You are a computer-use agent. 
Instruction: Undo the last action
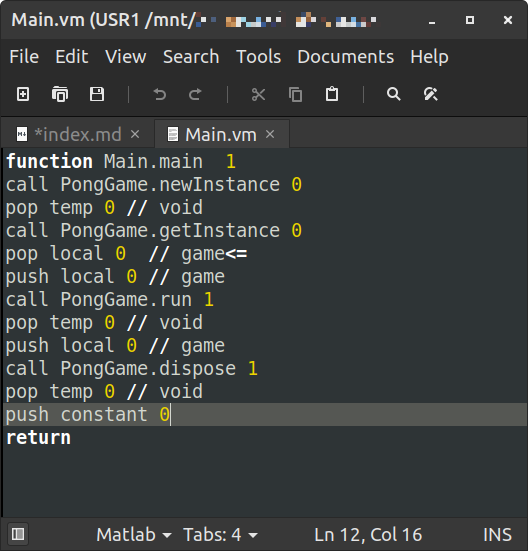point(160,94)
